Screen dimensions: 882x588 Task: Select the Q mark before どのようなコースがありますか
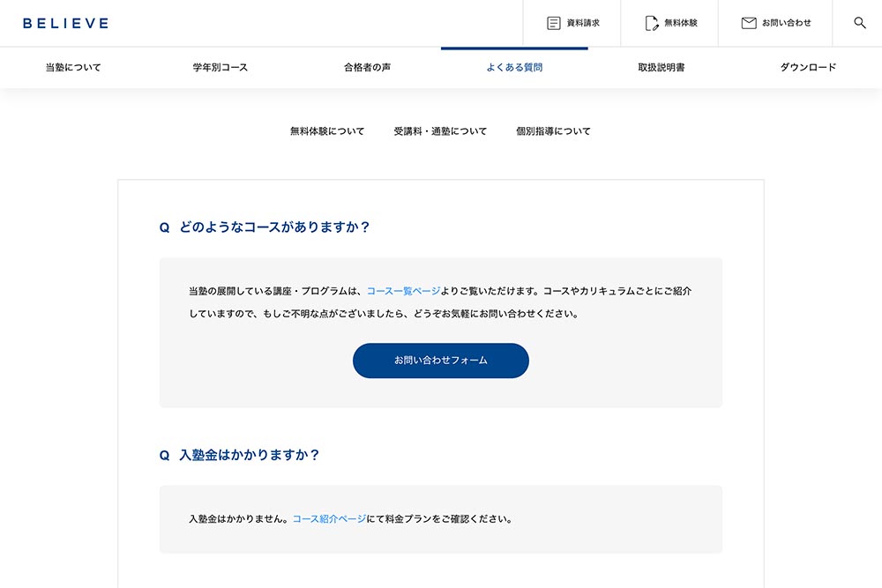162,227
